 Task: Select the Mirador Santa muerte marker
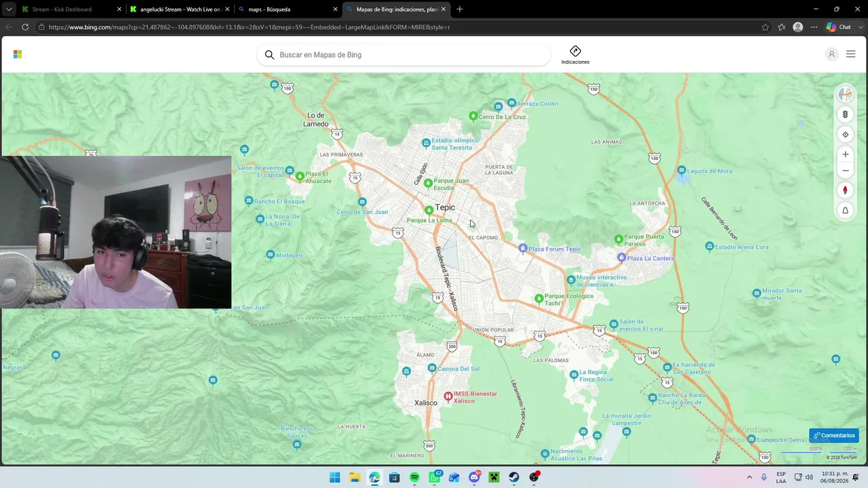(x=757, y=293)
